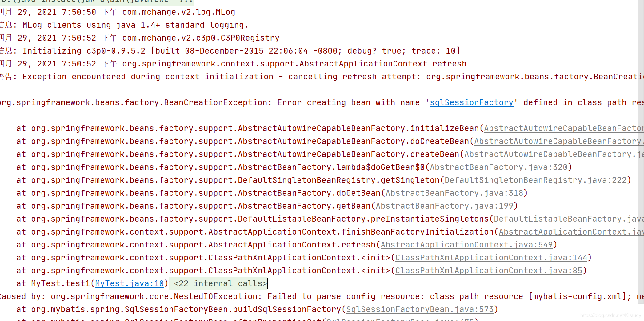644x321 pixels.
Task: Click the 'AbstractApplicationContext refresh' log line
Action: 233,64
